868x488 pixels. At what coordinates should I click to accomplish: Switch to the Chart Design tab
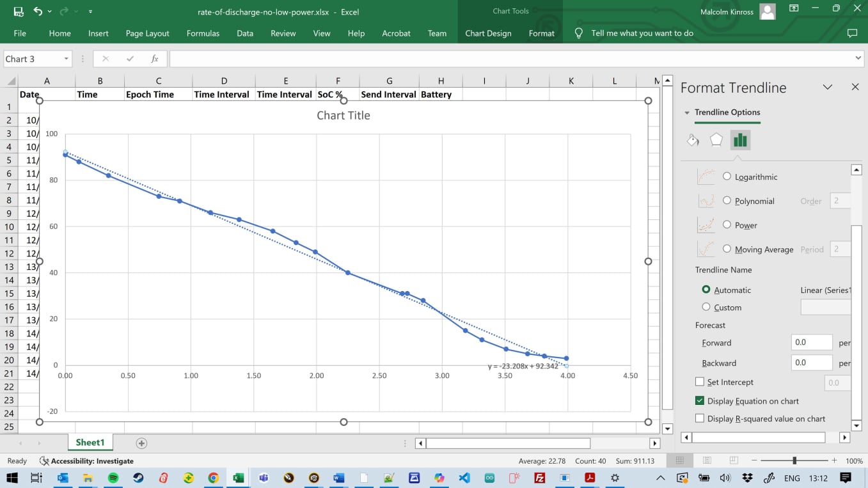488,33
